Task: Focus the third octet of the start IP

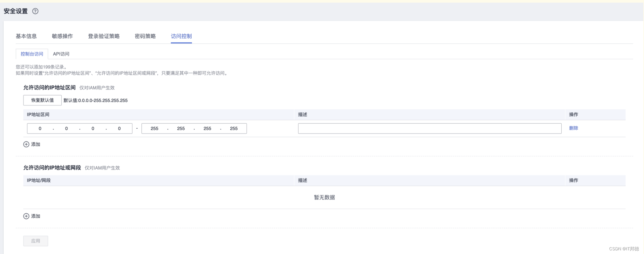Action: pos(93,128)
